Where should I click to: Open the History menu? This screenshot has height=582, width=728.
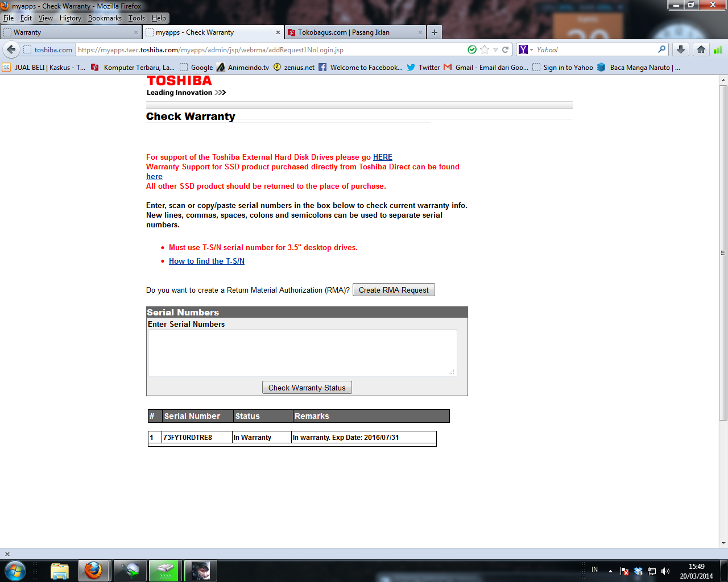[x=71, y=18]
